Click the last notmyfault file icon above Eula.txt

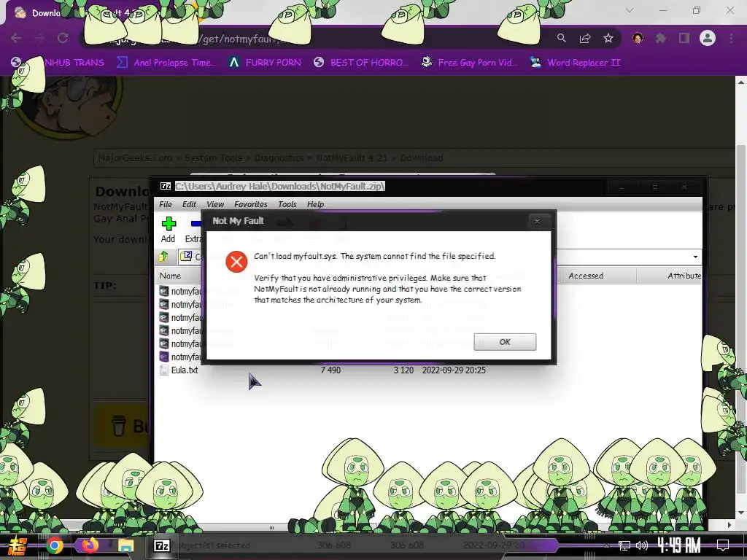[164, 357]
